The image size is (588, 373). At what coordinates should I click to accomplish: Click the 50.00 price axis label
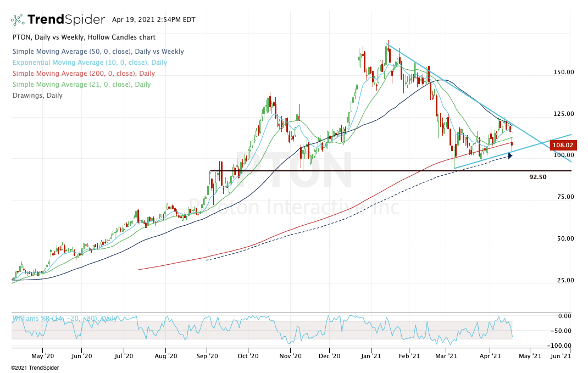click(565, 238)
